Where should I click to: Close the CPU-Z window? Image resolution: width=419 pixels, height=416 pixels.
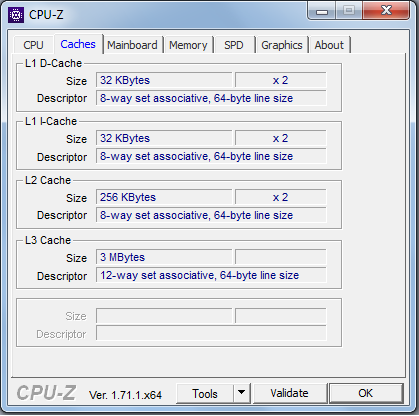click(x=386, y=11)
